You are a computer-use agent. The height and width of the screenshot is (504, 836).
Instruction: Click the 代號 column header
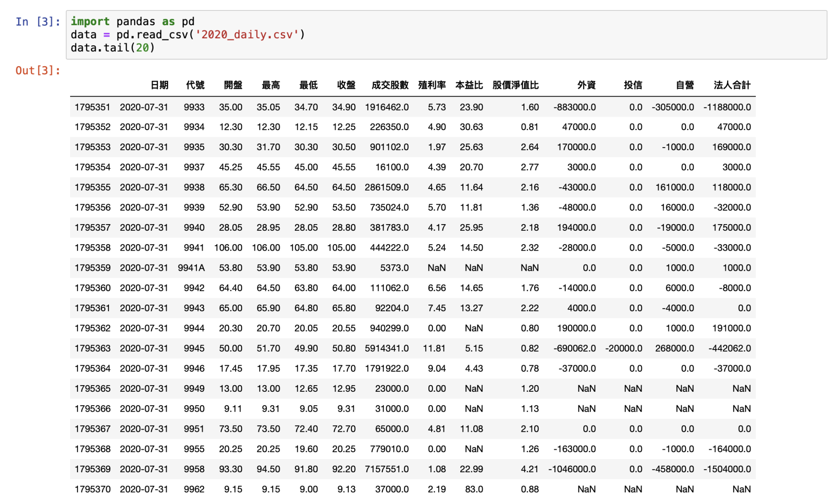[195, 85]
